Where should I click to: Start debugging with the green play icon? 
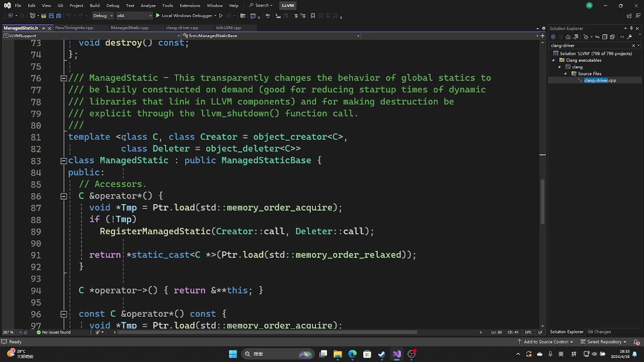[x=157, y=16]
